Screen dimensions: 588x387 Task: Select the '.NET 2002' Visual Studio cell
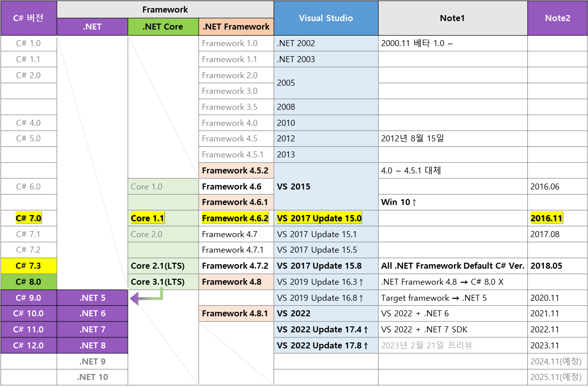coord(326,43)
